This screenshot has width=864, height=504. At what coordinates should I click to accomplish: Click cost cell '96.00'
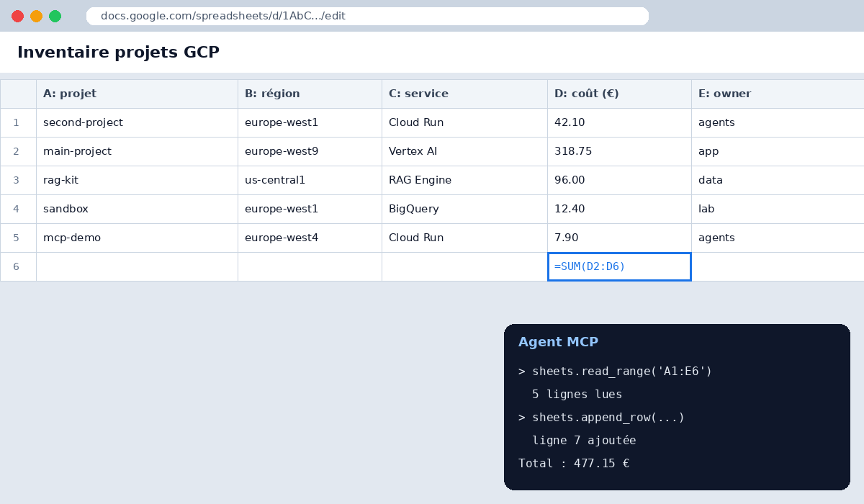[x=619, y=180]
